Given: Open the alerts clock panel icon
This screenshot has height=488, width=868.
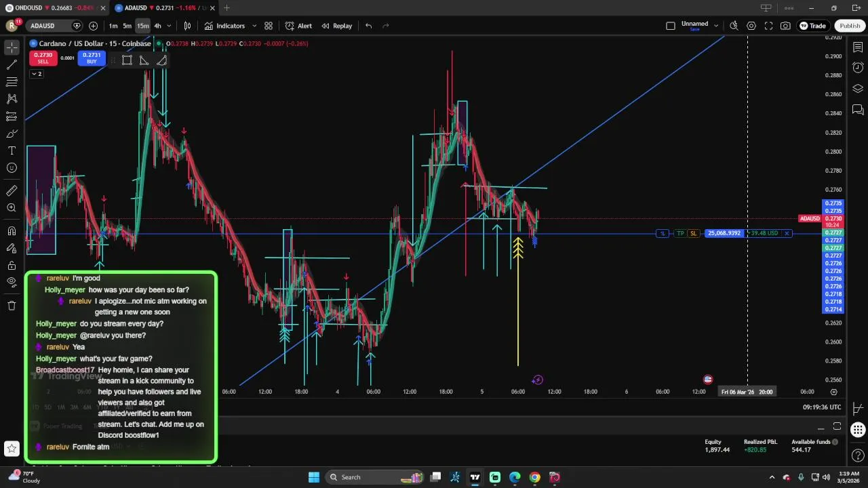Looking at the screenshot, I should (x=858, y=68).
